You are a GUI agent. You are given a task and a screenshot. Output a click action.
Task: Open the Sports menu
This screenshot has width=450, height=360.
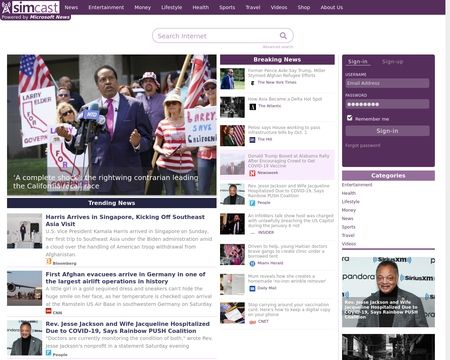(227, 7)
